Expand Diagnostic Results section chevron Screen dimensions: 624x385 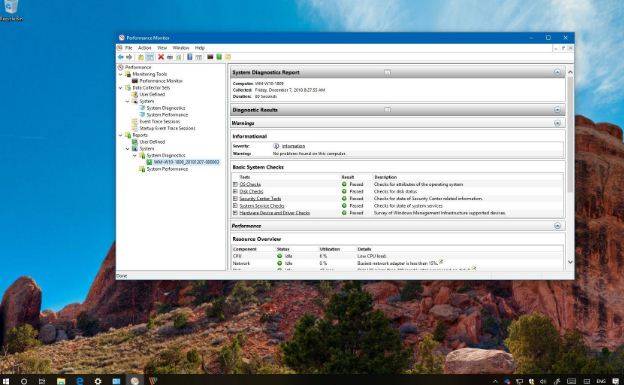click(x=557, y=109)
